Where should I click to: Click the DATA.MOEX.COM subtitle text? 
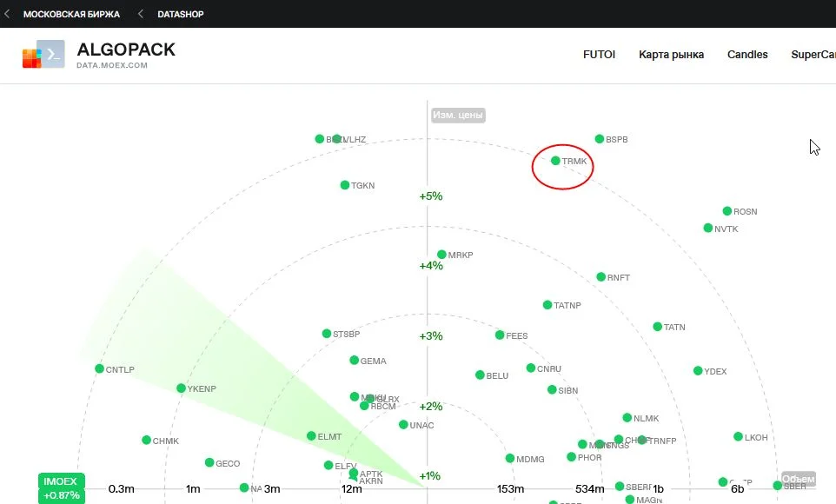click(x=112, y=65)
